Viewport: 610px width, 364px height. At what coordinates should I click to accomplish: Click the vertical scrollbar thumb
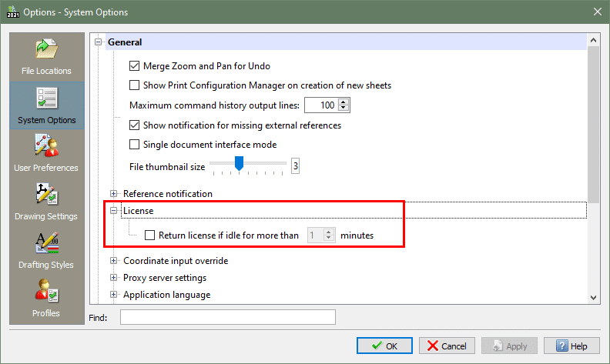click(x=593, y=125)
